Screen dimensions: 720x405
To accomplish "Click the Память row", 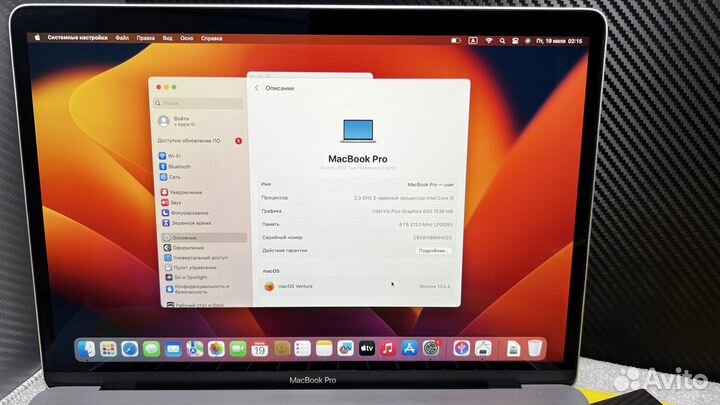I will coord(357,225).
